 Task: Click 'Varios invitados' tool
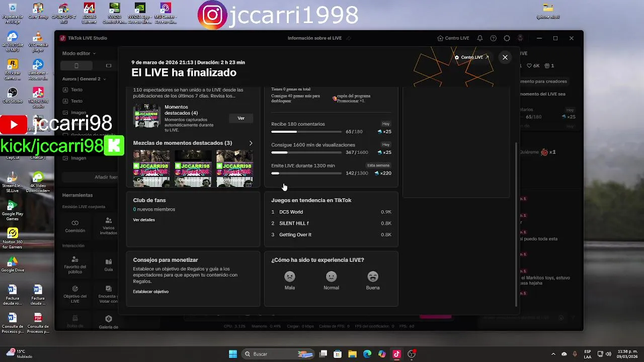click(x=108, y=226)
